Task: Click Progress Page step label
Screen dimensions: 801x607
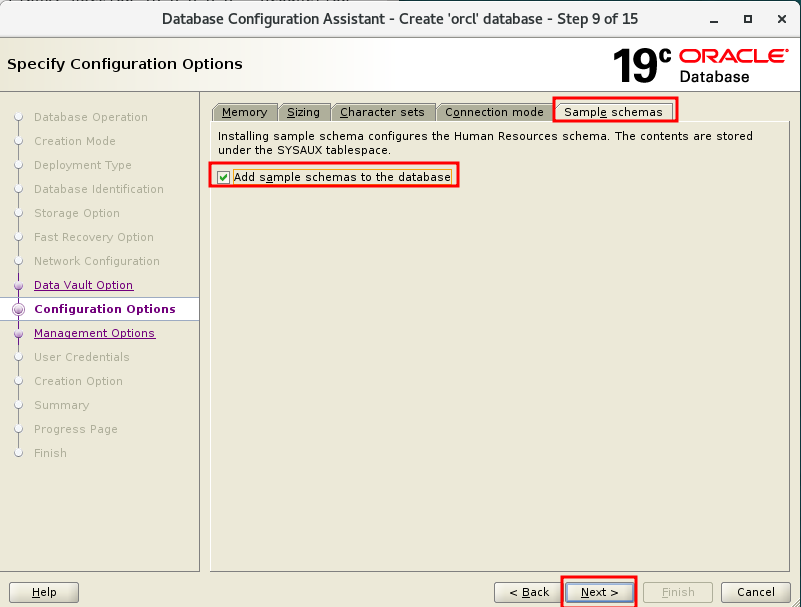Action: tap(76, 429)
